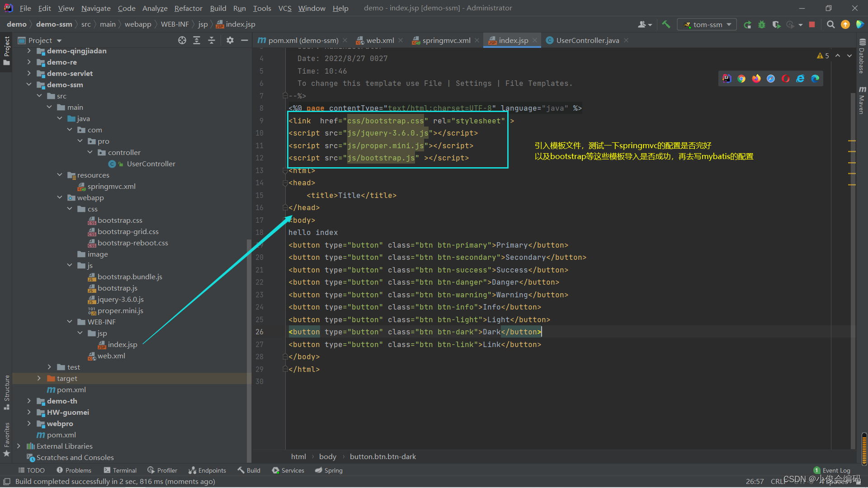Image resolution: width=868 pixels, height=488 pixels.
Task: Collapse the webapp folder
Action: click(x=60, y=197)
